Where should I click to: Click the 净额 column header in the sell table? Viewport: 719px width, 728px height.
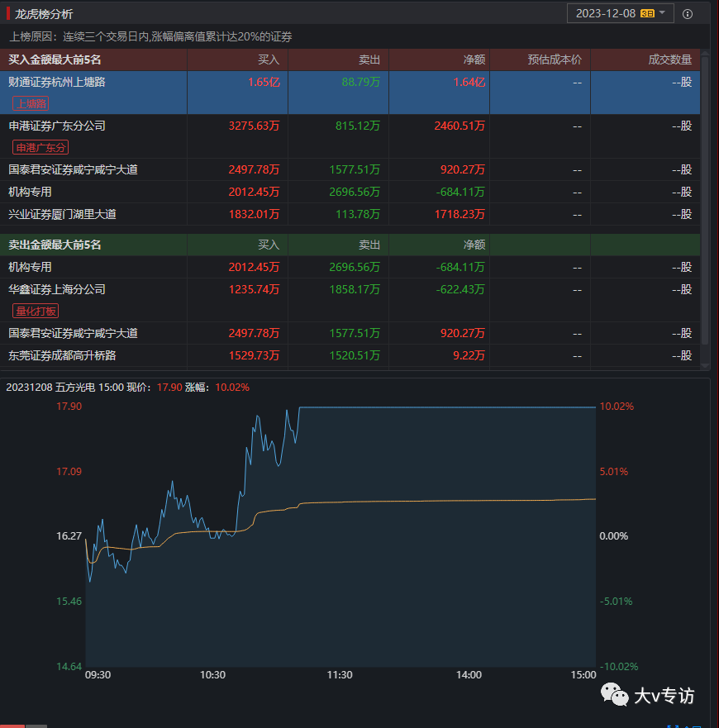coord(474,245)
